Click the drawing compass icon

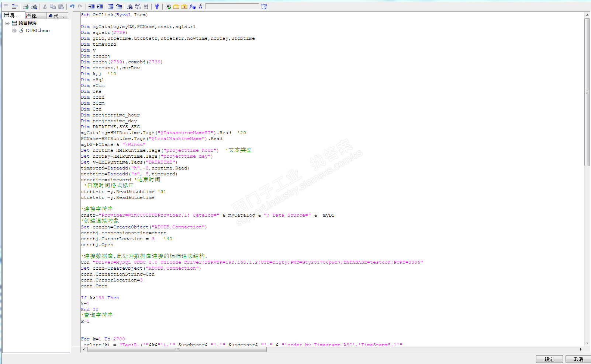point(200,7)
